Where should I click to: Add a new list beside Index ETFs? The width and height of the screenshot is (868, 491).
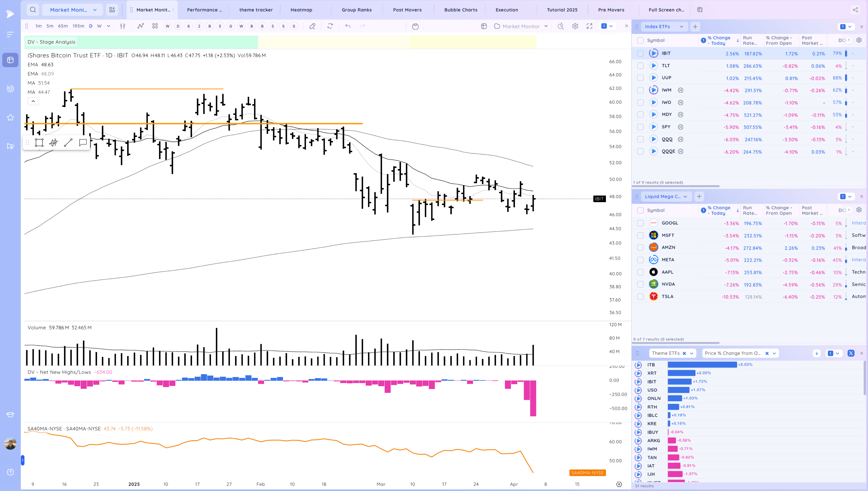695,27
